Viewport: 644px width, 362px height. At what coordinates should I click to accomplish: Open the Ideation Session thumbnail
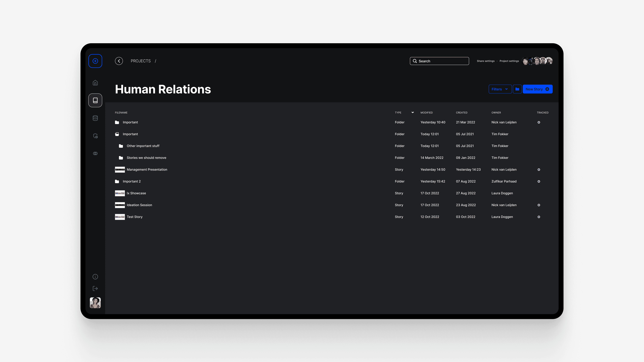point(120,205)
